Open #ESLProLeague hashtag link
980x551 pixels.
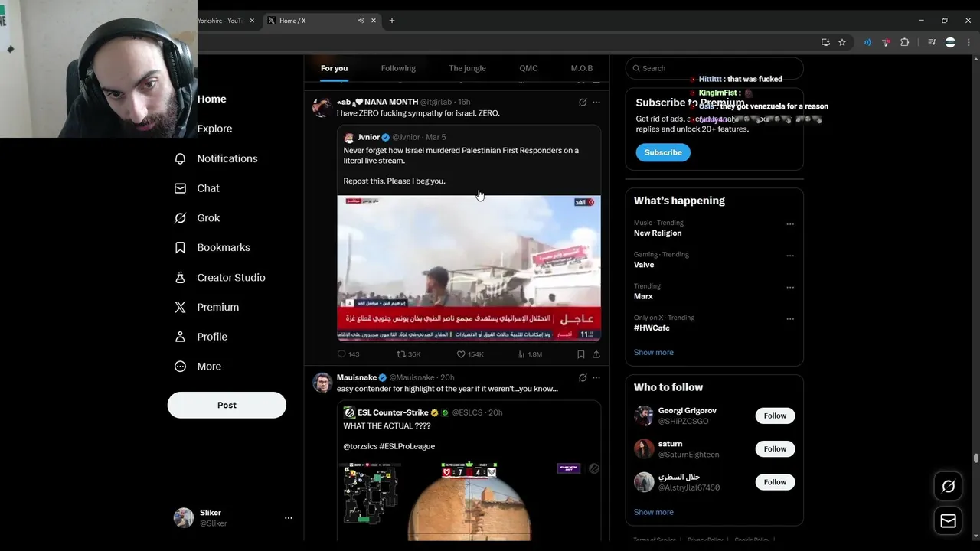(x=407, y=446)
